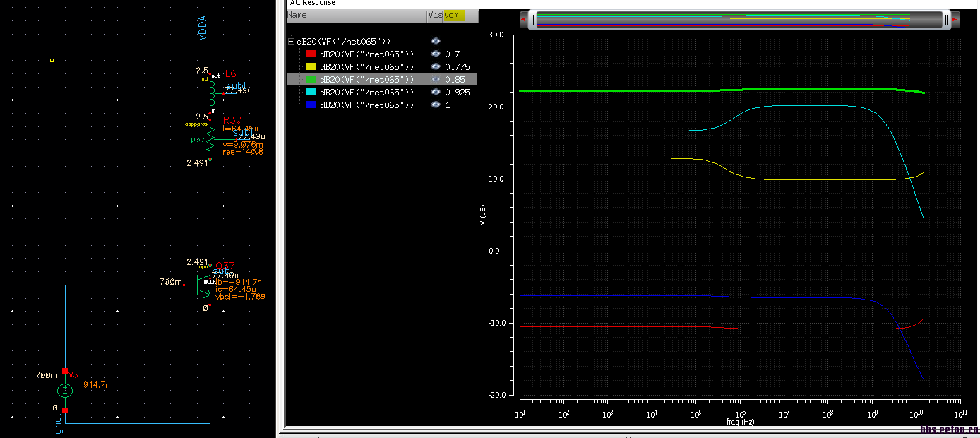The width and height of the screenshot is (980, 438).
Task: Click the VDDA supply pin label
Action: click(x=202, y=27)
